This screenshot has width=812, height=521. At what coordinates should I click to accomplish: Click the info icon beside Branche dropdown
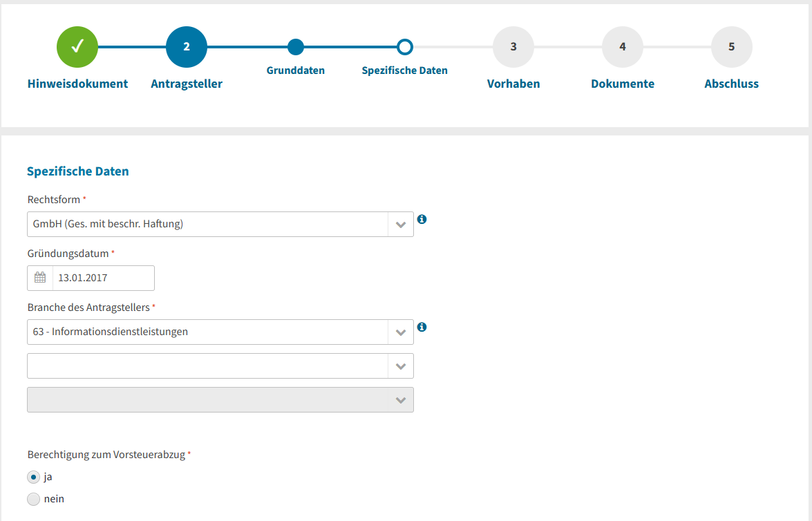pos(422,327)
